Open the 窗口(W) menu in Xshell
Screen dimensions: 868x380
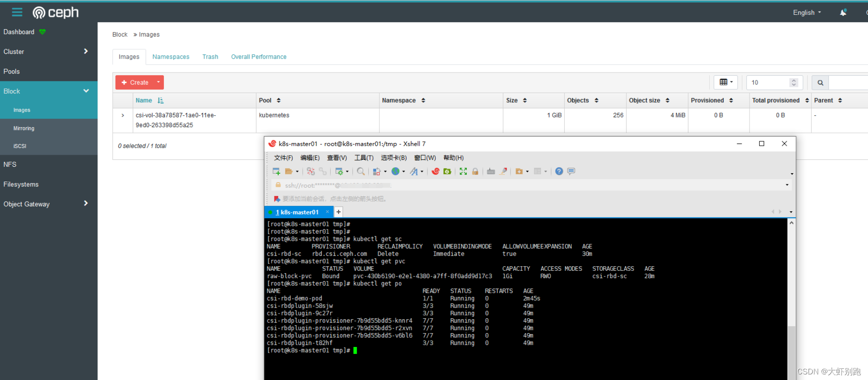click(x=425, y=158)
